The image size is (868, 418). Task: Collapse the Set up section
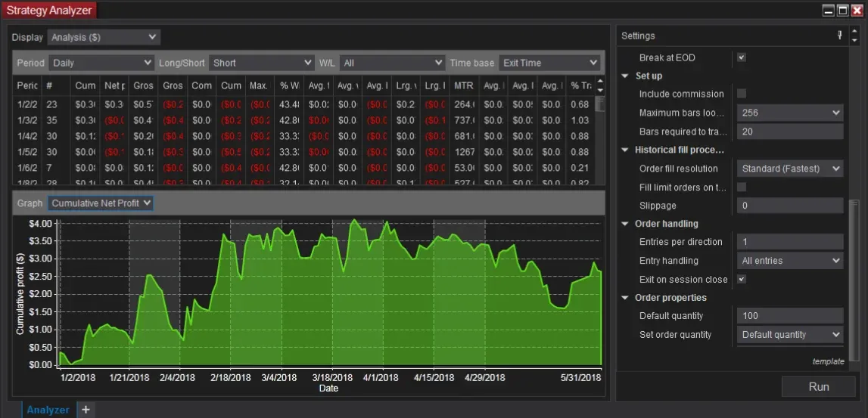tap(625, 76)
